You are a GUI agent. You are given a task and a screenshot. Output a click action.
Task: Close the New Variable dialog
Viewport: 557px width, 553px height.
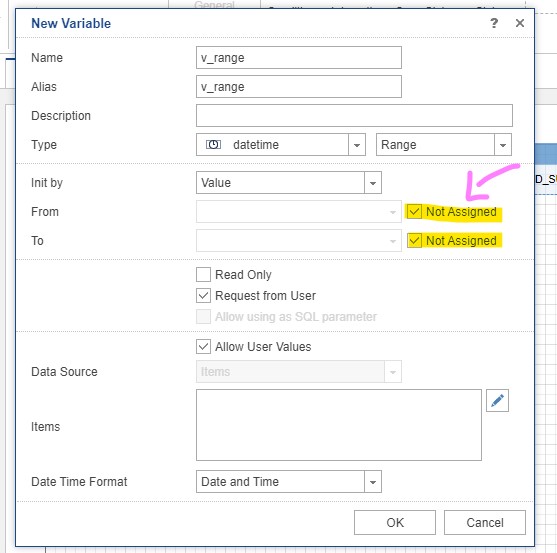(520, 23)
